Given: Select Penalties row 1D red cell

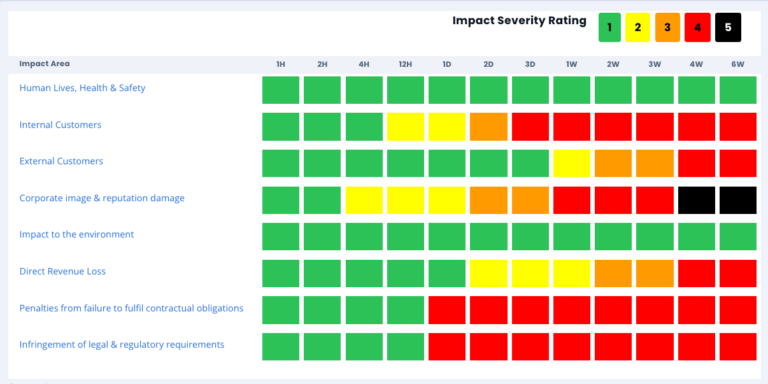Looking at the screenshot, I should (x=447, y=310).
